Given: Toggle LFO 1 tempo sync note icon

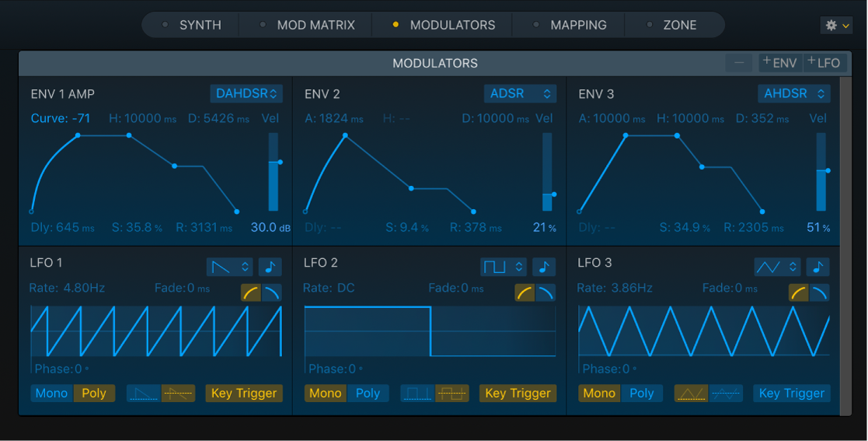Looking at the screenshot, I should coord(270,267).
